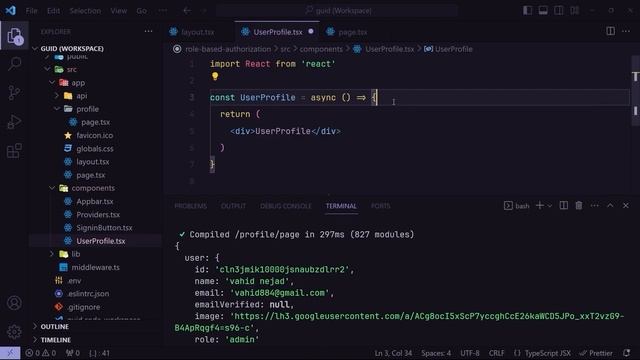Open notifications bell in status bar
Screen dimensions: 640x360
click(627, 353)
